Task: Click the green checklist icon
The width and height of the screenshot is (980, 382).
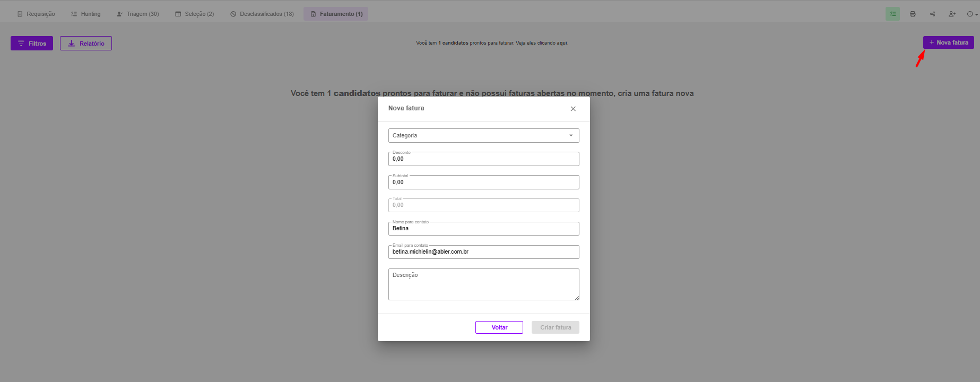Action: click(x=893, y=14)
